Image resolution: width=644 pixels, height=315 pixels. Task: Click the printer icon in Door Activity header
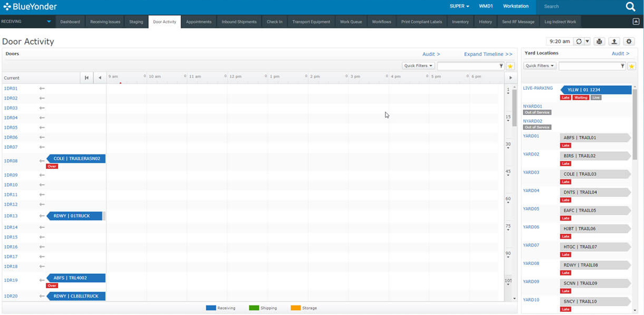coord(599,42)
